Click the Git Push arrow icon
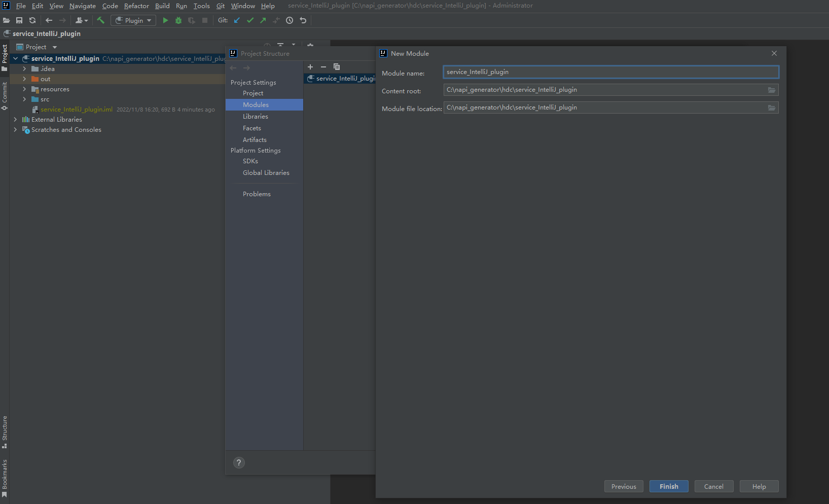The height and width of the screenshot is (504, 829). pos(263,20)
